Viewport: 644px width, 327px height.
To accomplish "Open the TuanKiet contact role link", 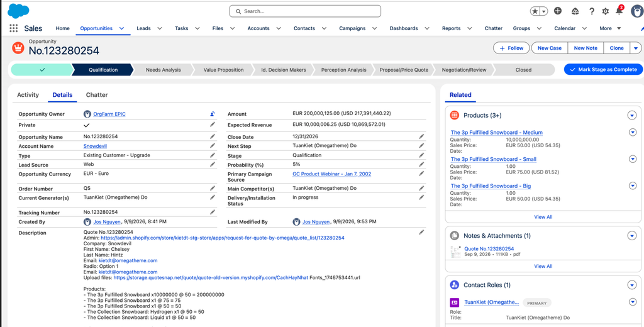I will pyautogui.click(x=492, y=302).
